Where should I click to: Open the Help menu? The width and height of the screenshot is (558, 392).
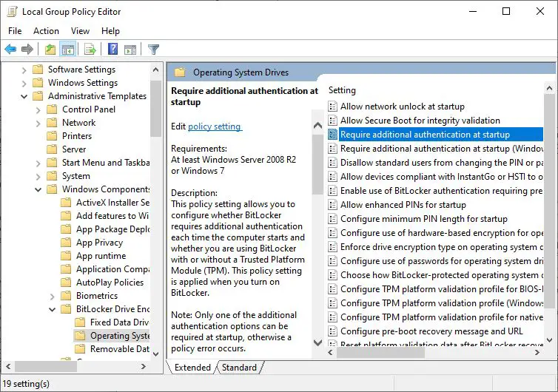[110, 31]
